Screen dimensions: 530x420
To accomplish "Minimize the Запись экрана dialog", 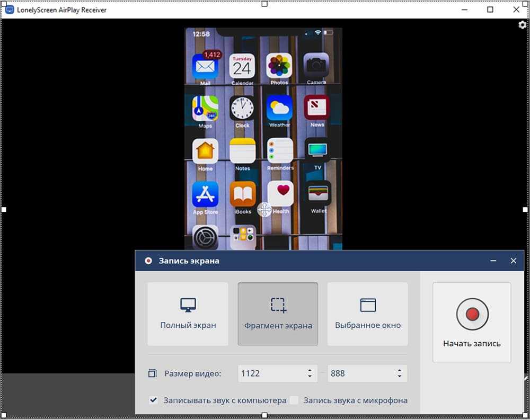I will (493, 261).
